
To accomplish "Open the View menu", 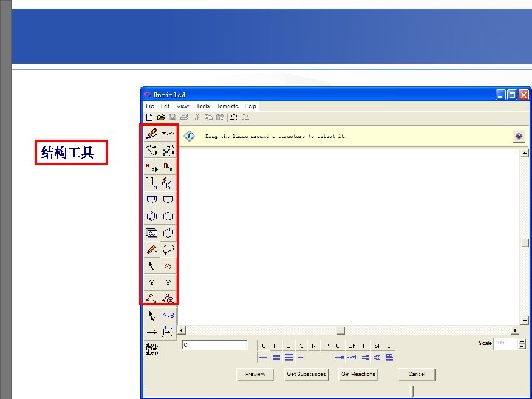I will click(183, 106).
